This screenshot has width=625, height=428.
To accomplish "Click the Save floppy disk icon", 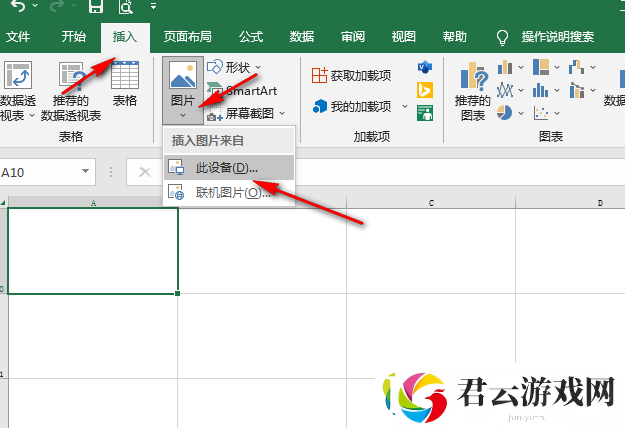I will point(96,6).
